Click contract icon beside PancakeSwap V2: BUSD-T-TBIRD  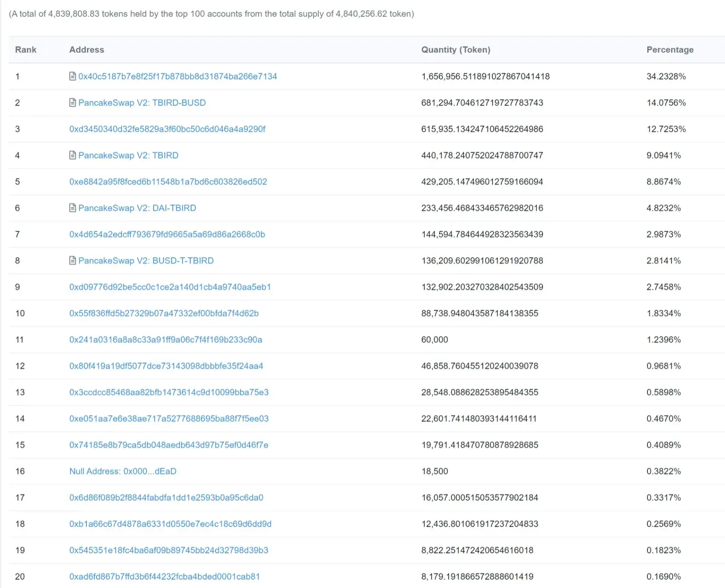click(73, 261)
